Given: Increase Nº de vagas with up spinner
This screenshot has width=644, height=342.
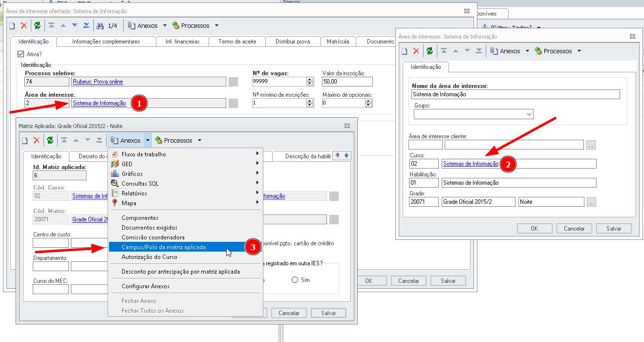Looking at the screenshot, I should (x=310, y=79).
